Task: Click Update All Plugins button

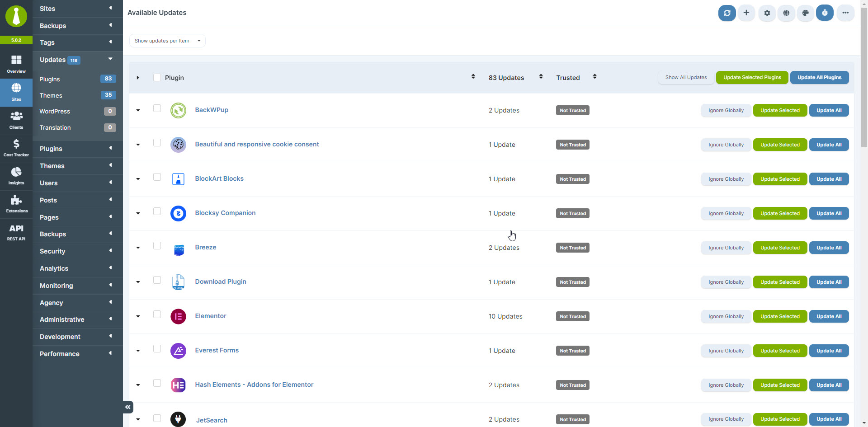Action: click(819, 77)
